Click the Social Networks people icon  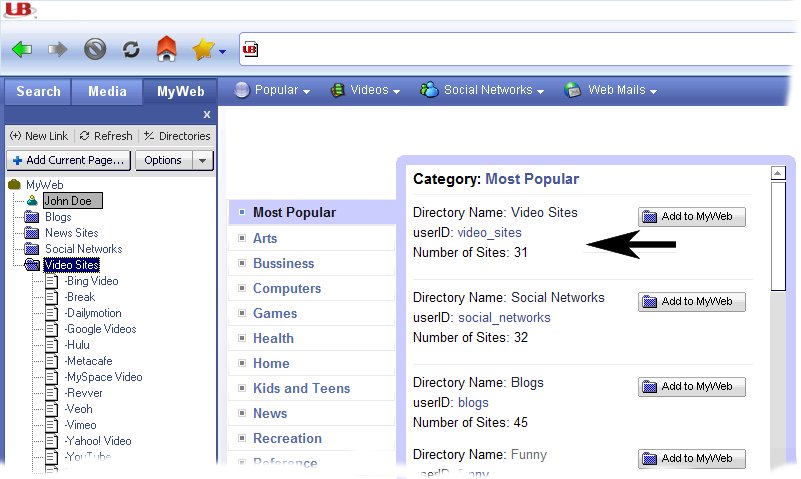(x=429, y=89)
